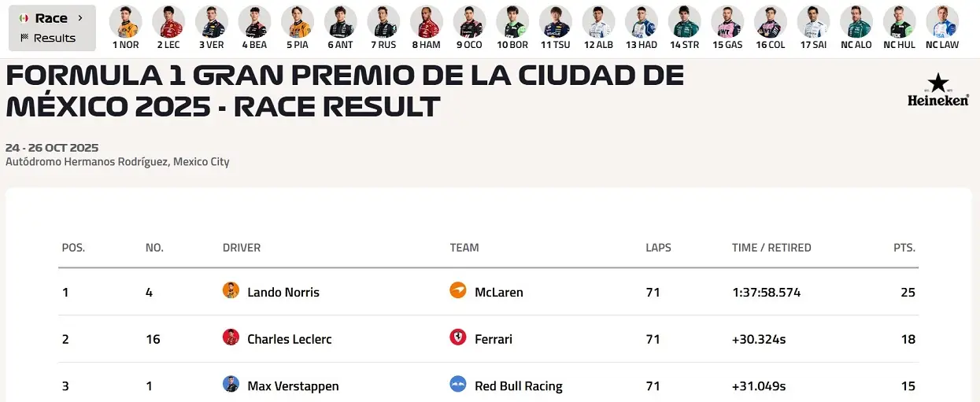Click the TIME / RETIRED column header
Viewport: 980px width, 402px height.
pyautogui.click(x=771, y=248)
